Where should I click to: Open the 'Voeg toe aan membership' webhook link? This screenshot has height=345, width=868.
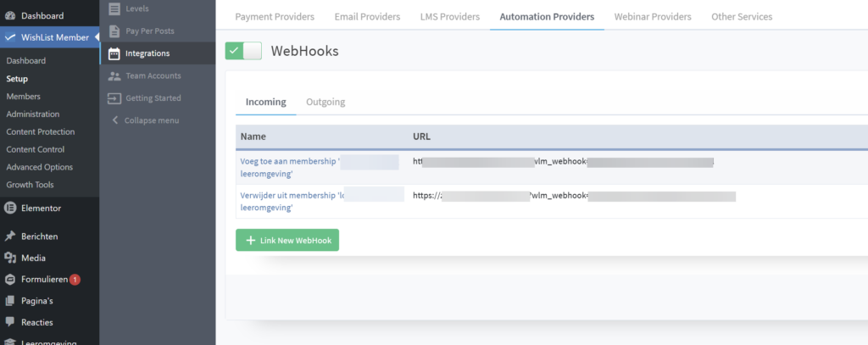point(288,159)
